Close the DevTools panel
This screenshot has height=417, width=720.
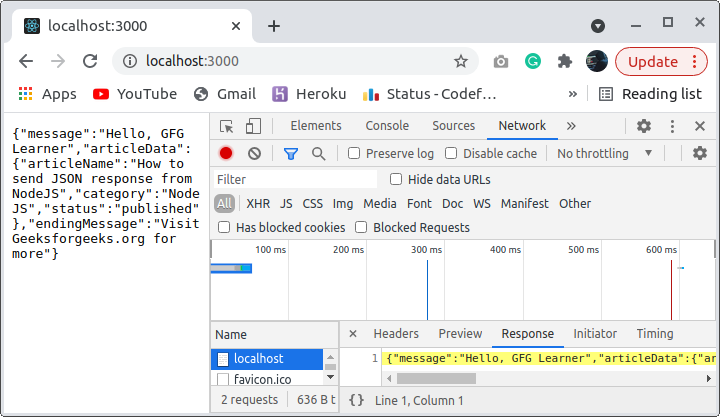tap(700, 126)
